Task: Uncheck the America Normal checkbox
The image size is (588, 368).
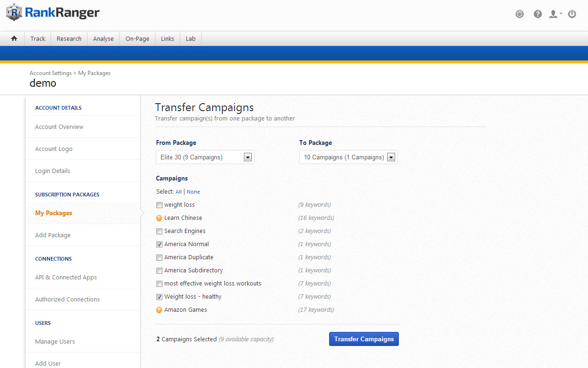Action: (160, 244)
